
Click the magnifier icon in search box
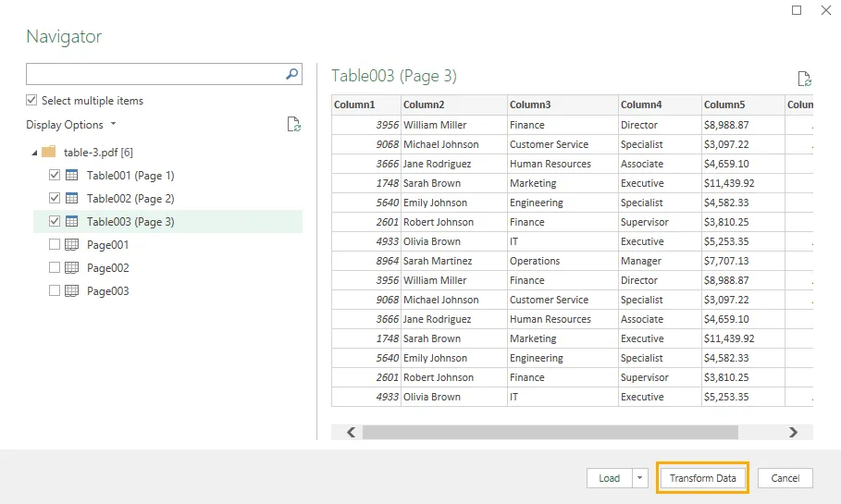pos(291,74)
